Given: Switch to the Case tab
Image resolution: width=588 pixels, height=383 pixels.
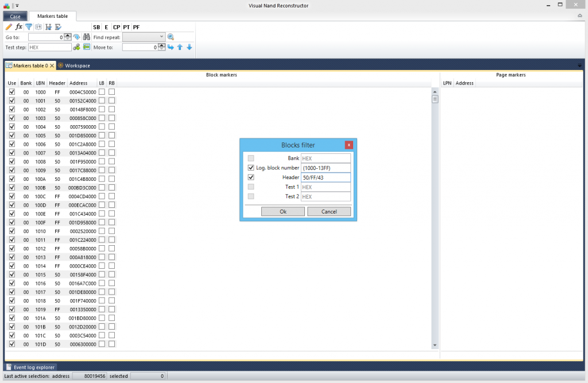Looking at the screenshot, I should (x=16, y=16).
